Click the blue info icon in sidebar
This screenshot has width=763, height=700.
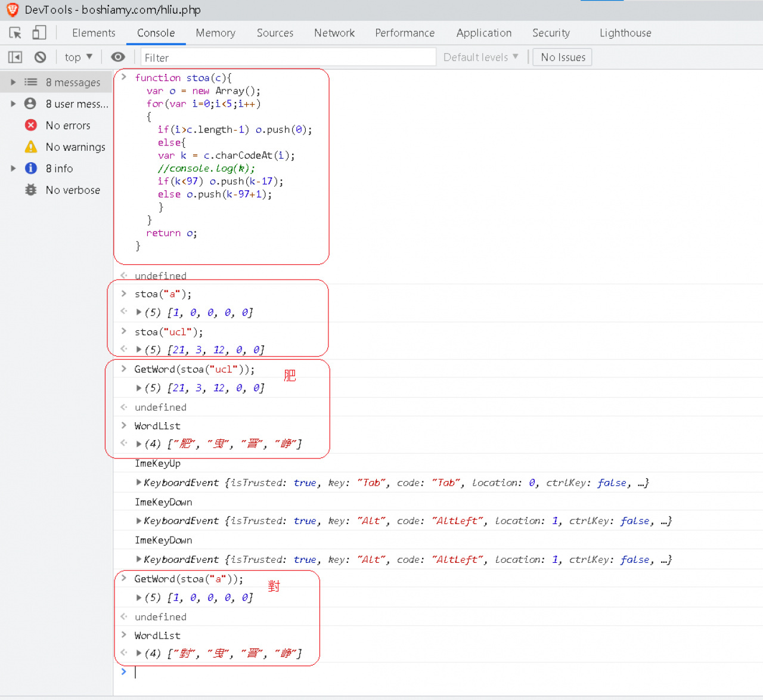pos(31,169)
